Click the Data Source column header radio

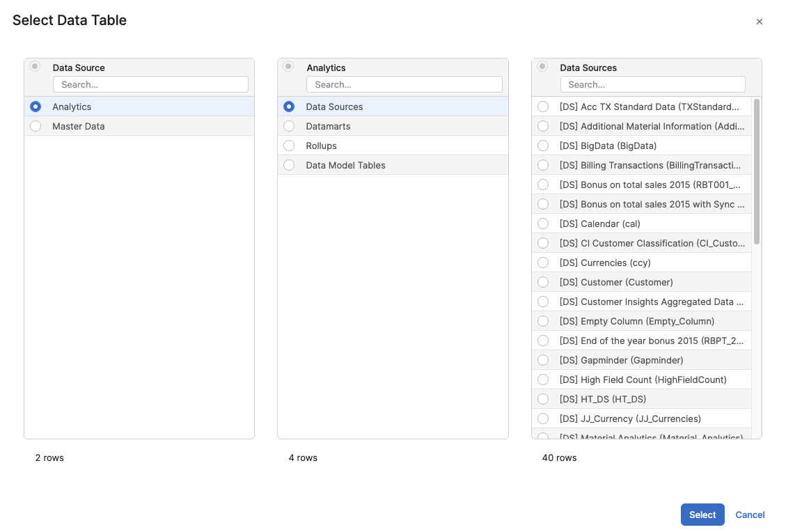35,65
